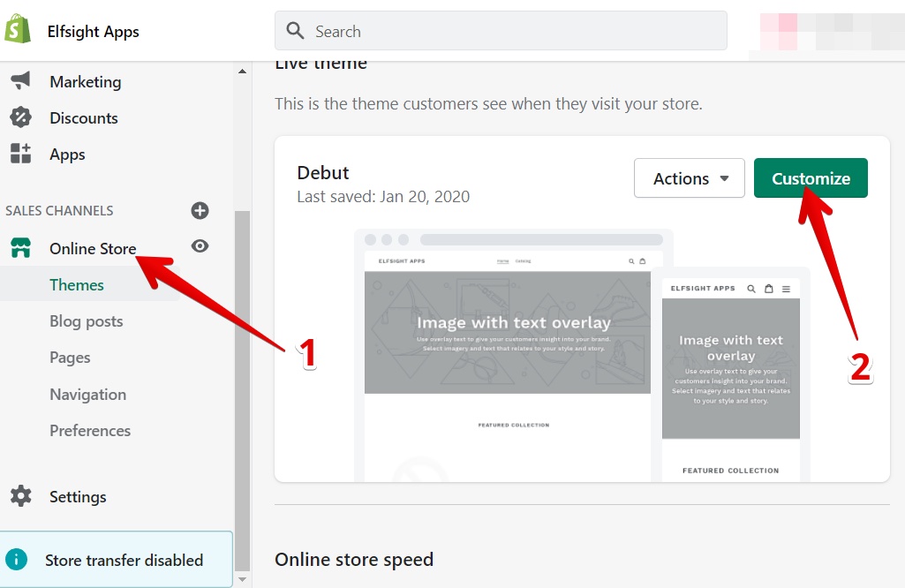Switch to the Themes section
The height and width of the screenshot is (588, 905).
click(77, 284)
